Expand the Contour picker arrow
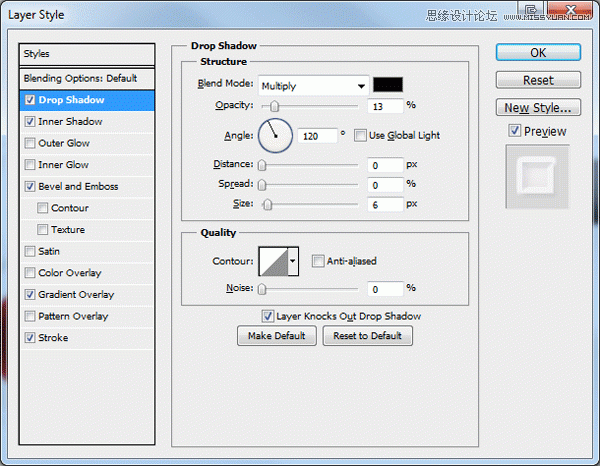600x466 pixels. pos(293,261)
